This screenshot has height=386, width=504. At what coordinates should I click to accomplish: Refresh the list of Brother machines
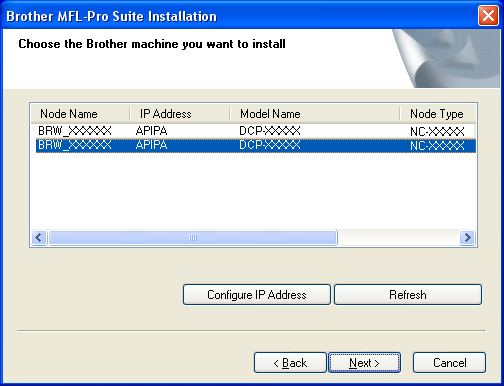pos(408,294)
